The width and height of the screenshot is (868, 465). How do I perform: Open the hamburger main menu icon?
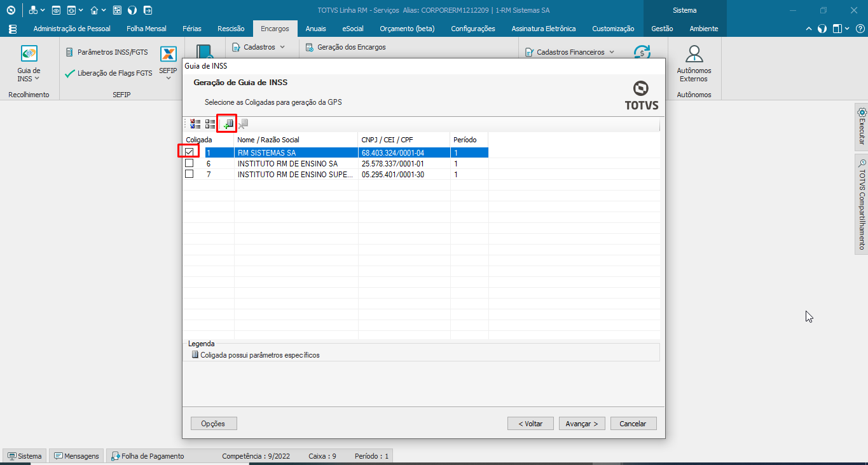[x=13, y=29]
